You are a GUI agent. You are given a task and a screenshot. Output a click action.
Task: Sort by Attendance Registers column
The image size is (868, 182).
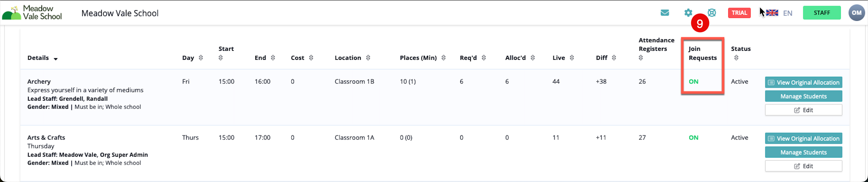point(640,58)
